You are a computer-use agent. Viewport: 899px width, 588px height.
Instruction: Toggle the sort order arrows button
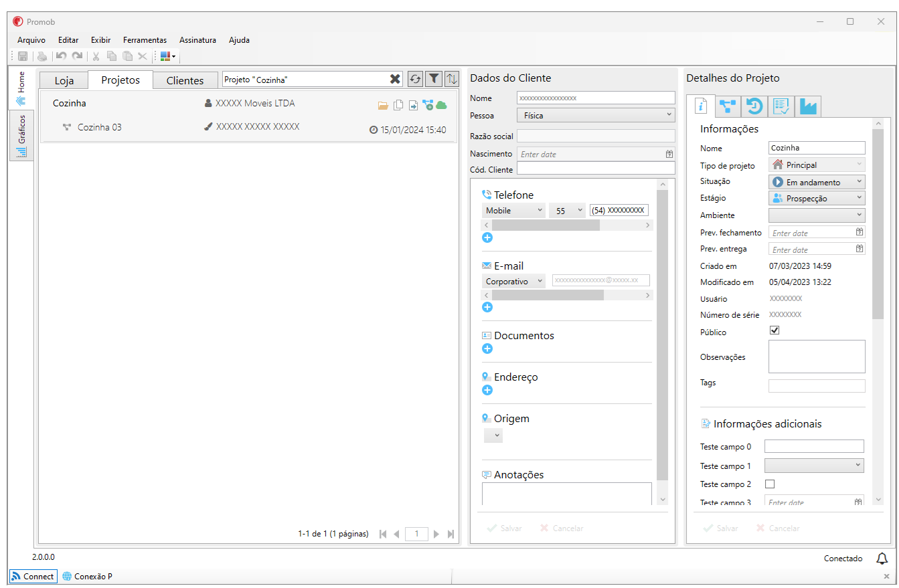tap(452, 79)
